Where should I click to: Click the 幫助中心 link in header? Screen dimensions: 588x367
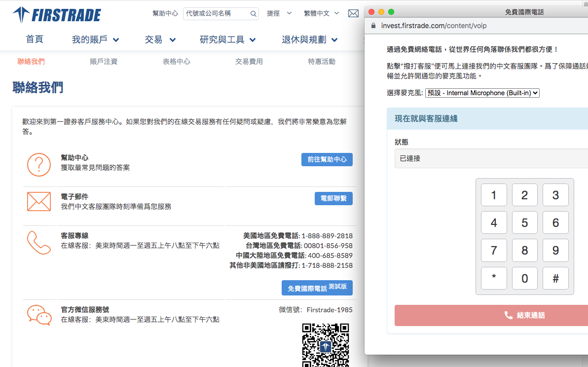click(x=165, y=13)
